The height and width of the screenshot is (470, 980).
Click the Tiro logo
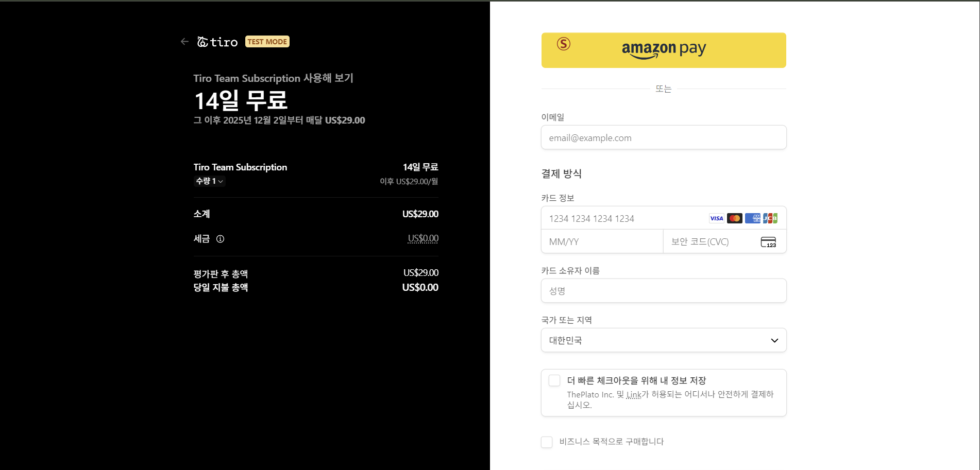[217, 42]
